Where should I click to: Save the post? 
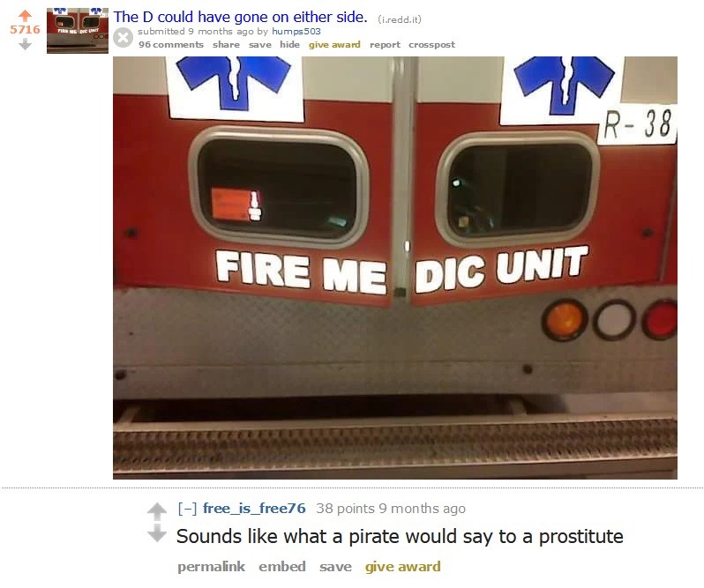[x=260, y=44]
